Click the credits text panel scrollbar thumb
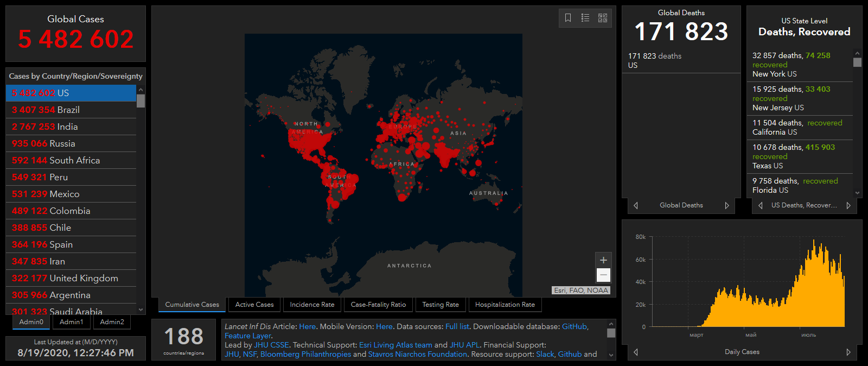Image resolution: width=868 pixels, height=366 pixels. [x=611, y=333]
